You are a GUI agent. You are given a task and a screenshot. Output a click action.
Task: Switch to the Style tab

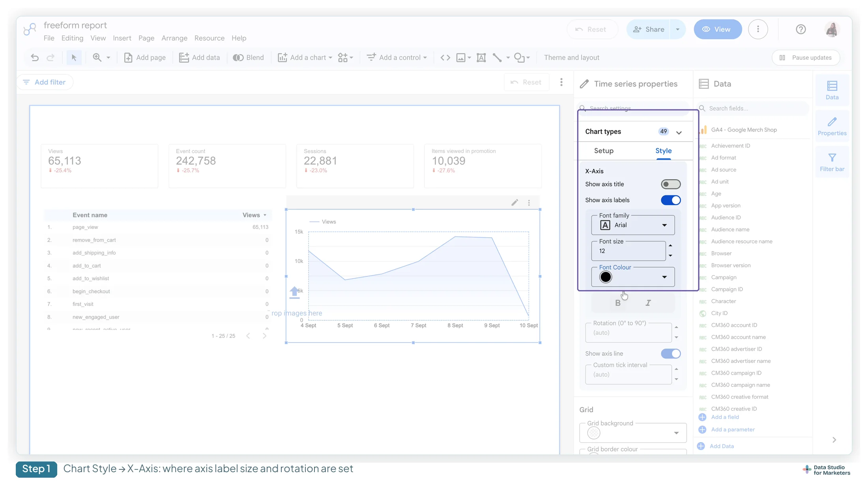click(x=663, y=151)
